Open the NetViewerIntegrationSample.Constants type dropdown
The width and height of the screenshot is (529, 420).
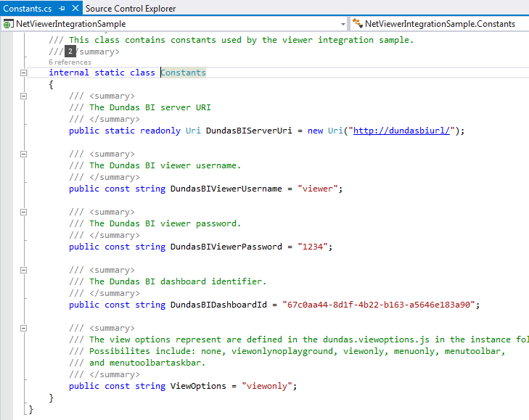[x=440, y=24]
